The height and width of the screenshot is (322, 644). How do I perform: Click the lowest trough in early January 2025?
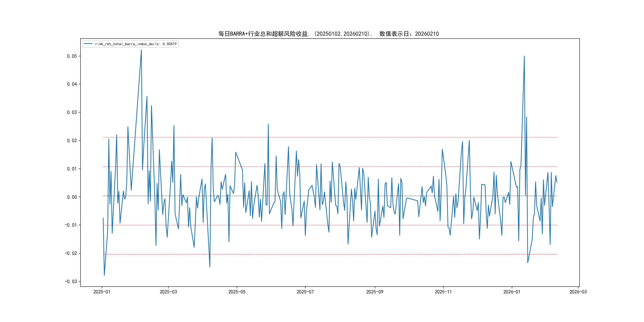pyautogui.click(x=104, y=275)
